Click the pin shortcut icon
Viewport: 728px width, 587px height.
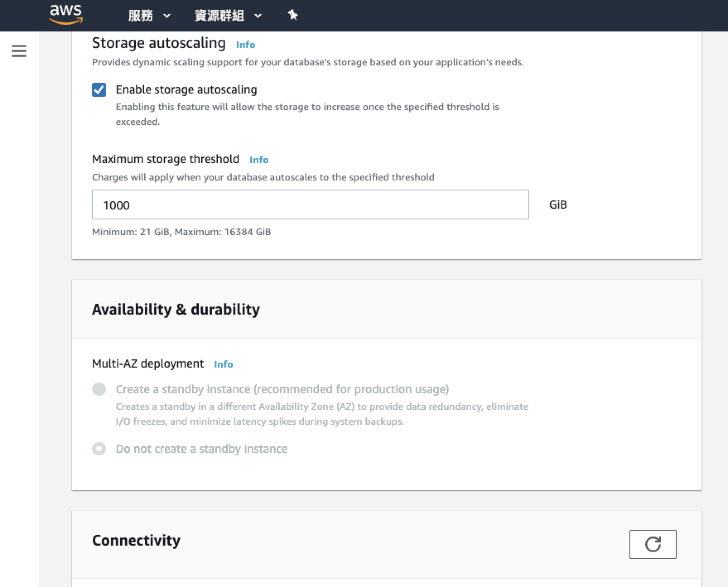pos(293,15)
